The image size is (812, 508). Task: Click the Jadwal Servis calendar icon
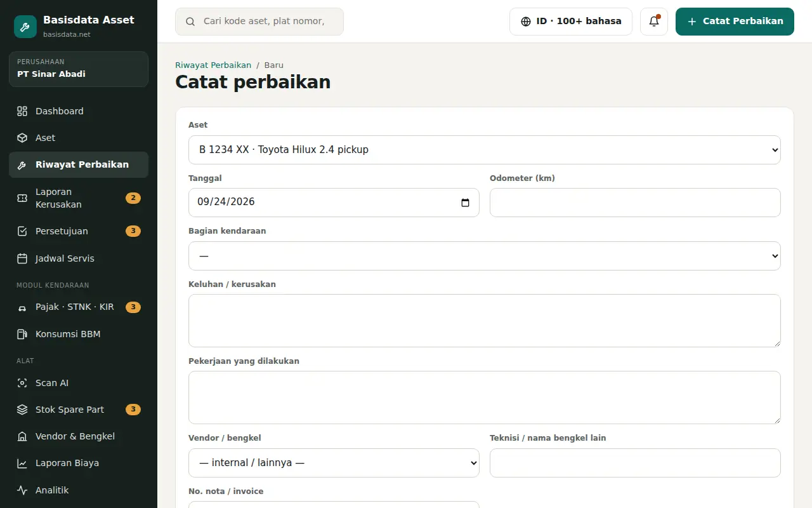click(x=22, y=258)
